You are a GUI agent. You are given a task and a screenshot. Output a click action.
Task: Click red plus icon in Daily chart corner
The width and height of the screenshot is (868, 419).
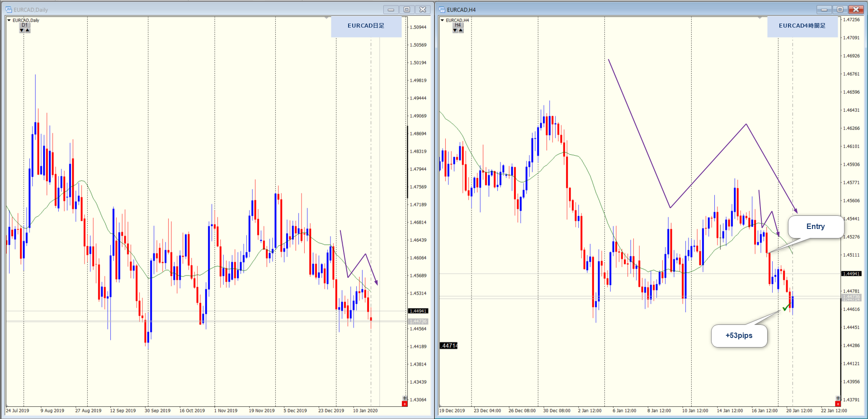coord(405,404)
